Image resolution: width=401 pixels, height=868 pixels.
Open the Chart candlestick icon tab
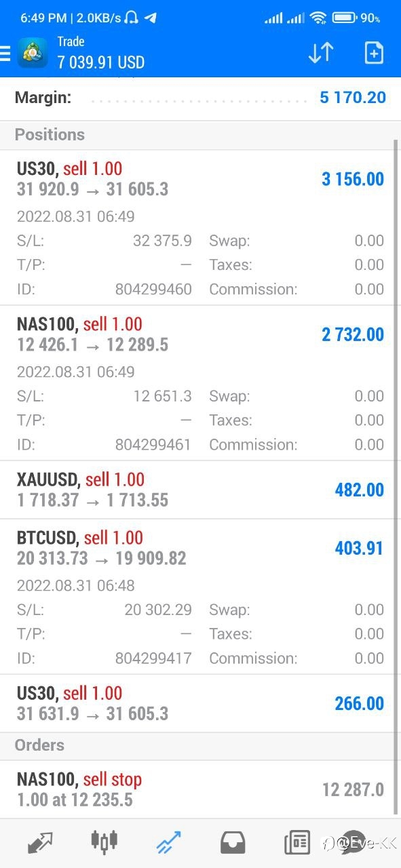(104, 842)
